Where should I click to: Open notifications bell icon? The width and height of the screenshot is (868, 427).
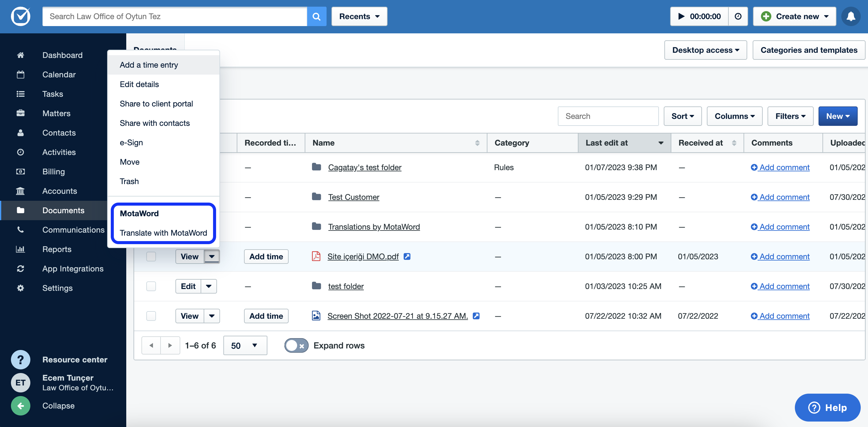[x=850, y=16]
